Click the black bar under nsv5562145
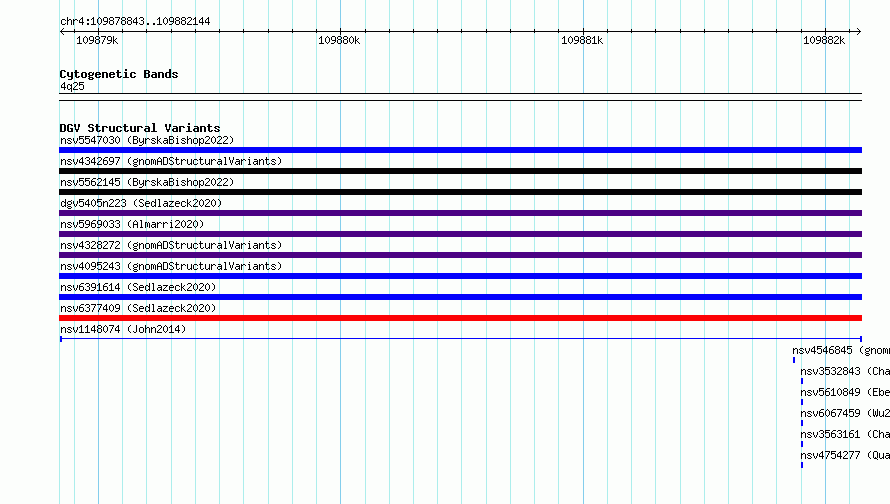Screen dimensions: 890x504 (x=460, y=192)
